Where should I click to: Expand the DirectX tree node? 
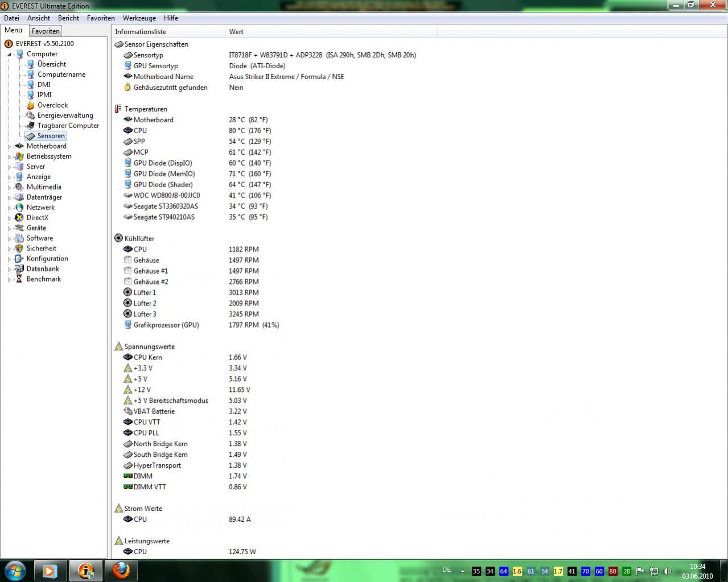pyautogui.click(x=9, y=218)
